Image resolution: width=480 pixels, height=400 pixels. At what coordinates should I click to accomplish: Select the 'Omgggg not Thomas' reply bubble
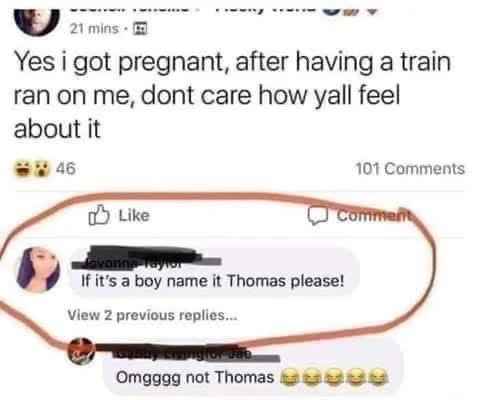tap(252, 371)
